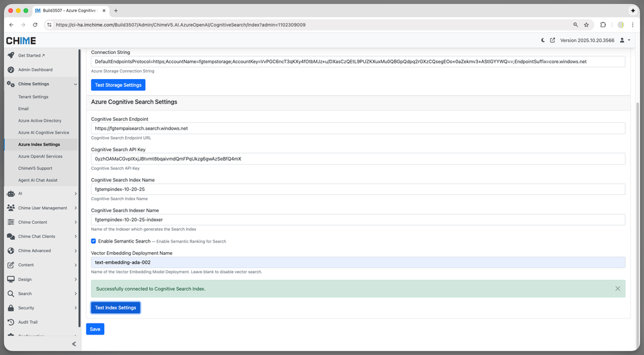Dismiss the success alert message

[618, 289]
